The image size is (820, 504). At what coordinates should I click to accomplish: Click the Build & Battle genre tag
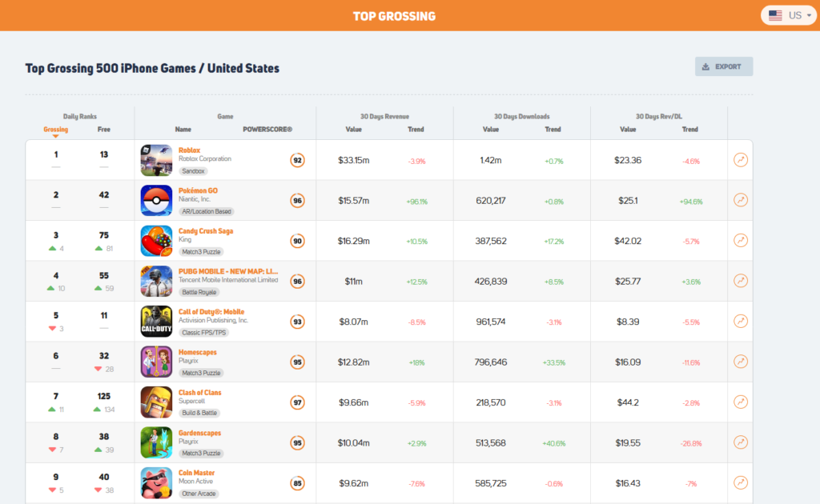[x=199, y=413]
